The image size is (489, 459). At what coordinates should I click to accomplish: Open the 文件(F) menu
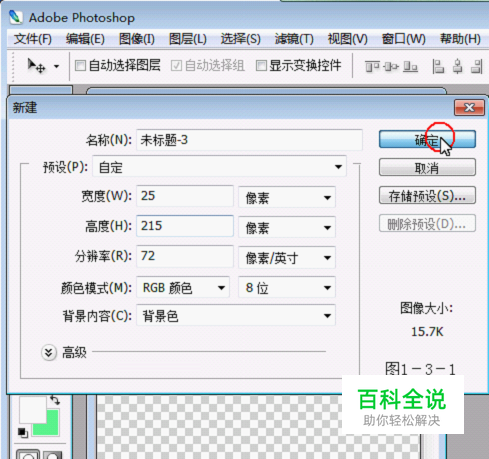click(33, 39)
